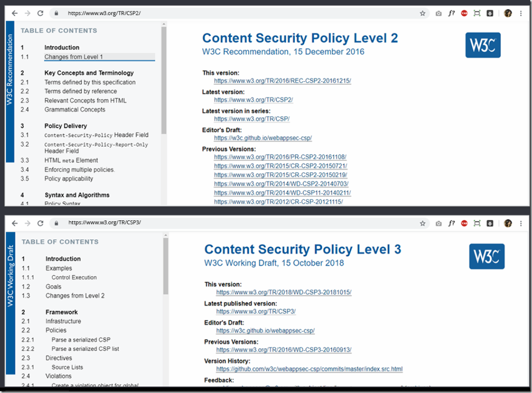
Task: Click the CSP3 table of contents scrollbar
Action: point(165,266)
